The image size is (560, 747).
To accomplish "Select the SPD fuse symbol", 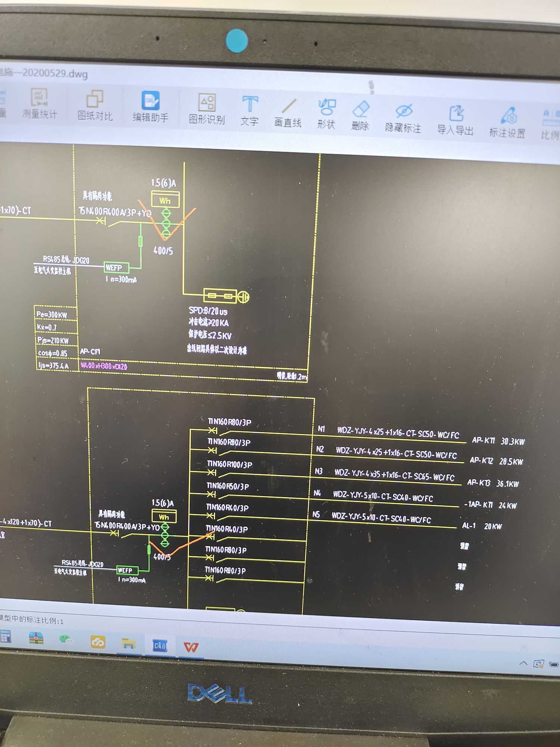I will [220, 296].
